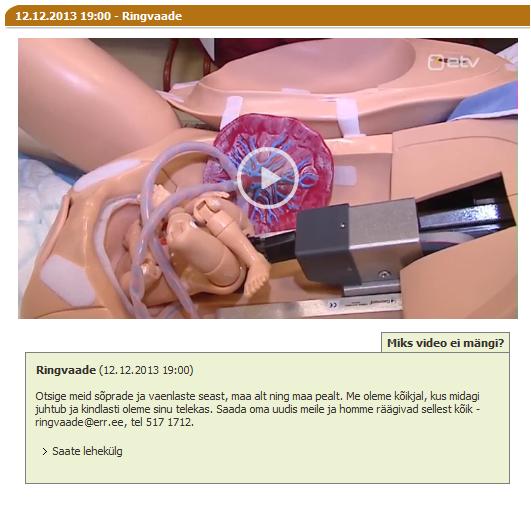Click the phone number 517 1712

169,422
